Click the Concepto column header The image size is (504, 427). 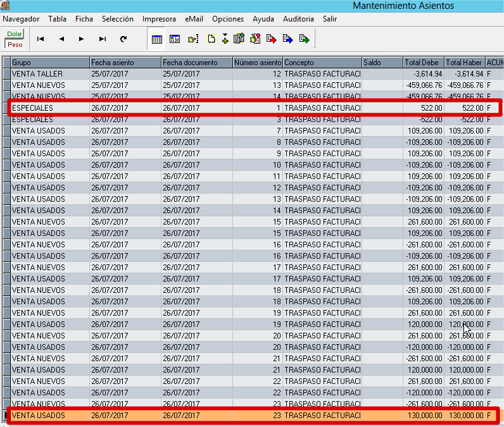point(322,63)
